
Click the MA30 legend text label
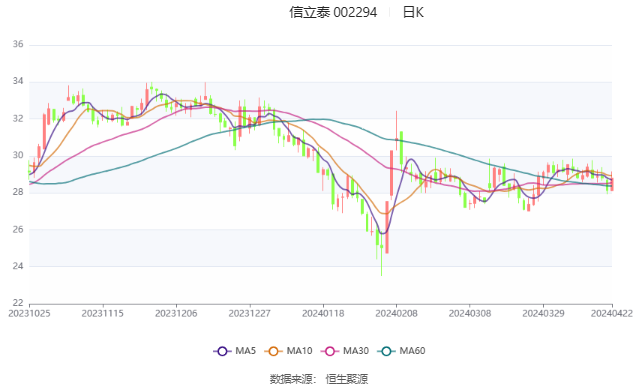pyautogui.click(x=356, y=351)
